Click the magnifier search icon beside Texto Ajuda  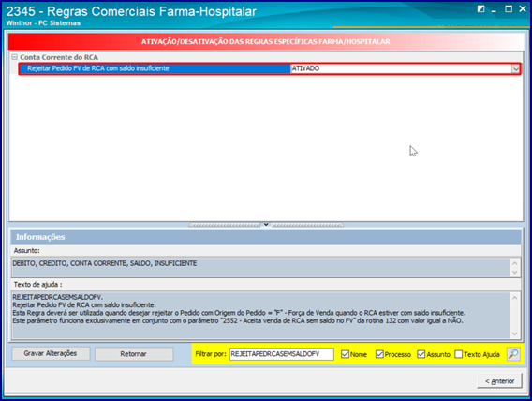(x=513, y=354)
